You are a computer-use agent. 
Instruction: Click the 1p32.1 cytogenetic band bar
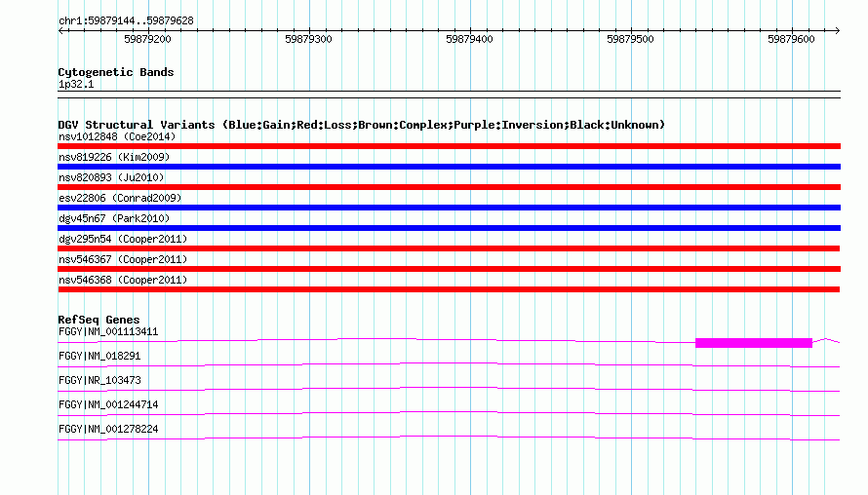coord(449,95)
